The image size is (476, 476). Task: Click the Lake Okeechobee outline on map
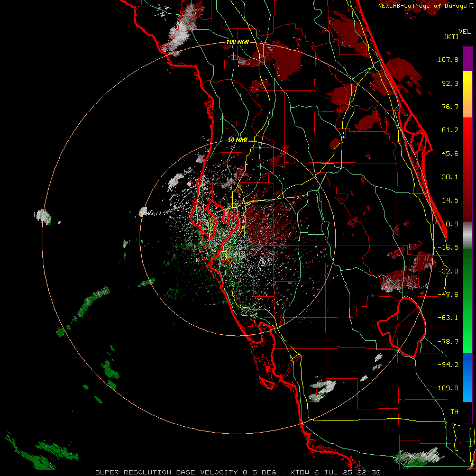click(401, 327)
